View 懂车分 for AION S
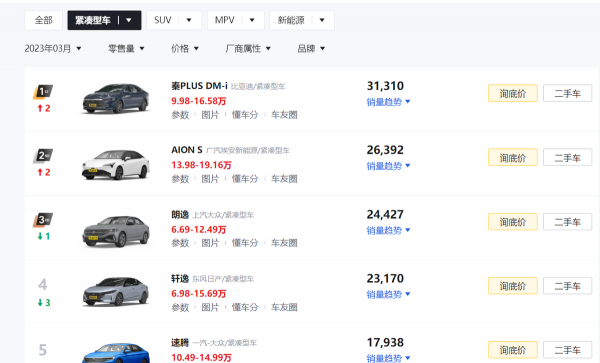Viewport: 600px width, 363px height. coord(245,179)
